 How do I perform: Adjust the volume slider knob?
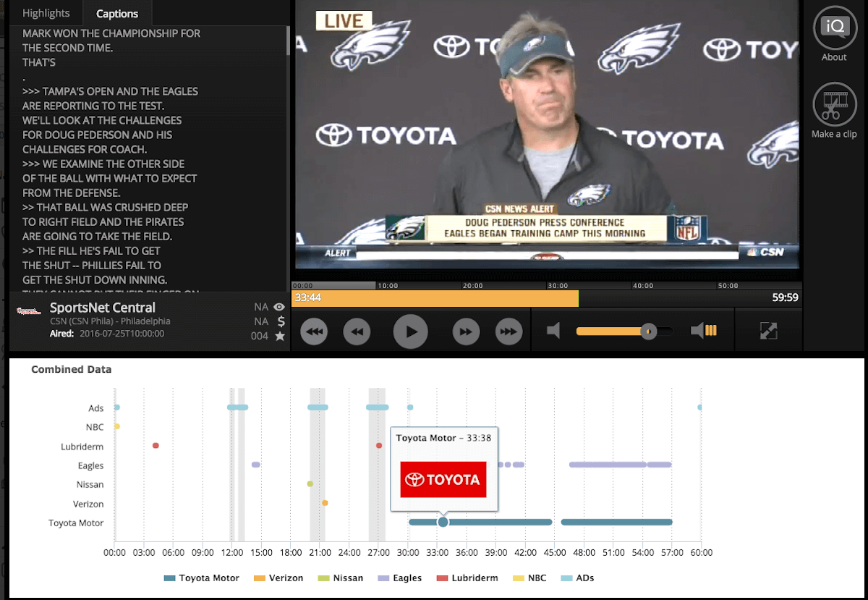648,331
